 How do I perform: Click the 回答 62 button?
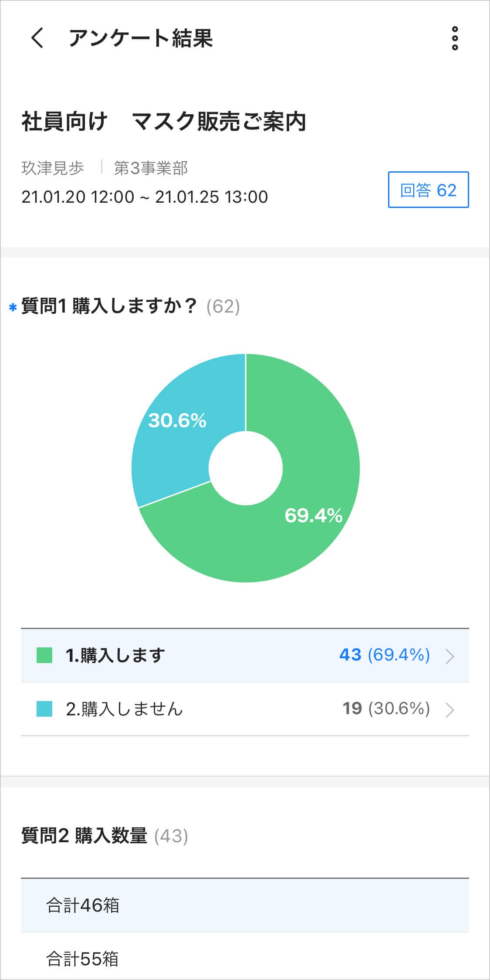click(428, 190)
